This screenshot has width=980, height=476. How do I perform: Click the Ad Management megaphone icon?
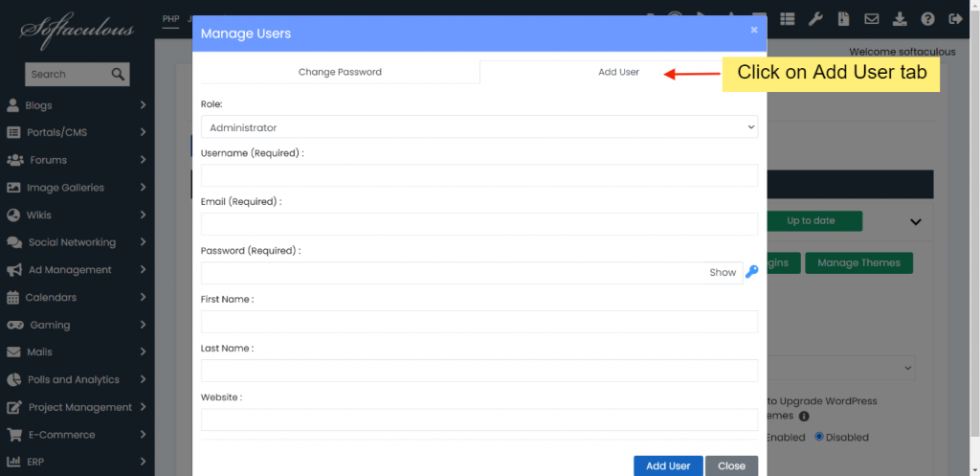(14, 270)
